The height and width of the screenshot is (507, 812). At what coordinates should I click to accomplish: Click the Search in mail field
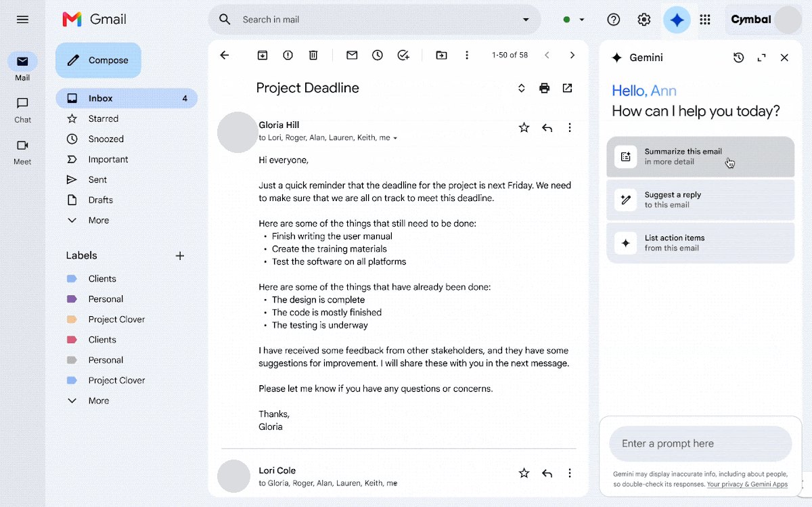coord(376,20)
